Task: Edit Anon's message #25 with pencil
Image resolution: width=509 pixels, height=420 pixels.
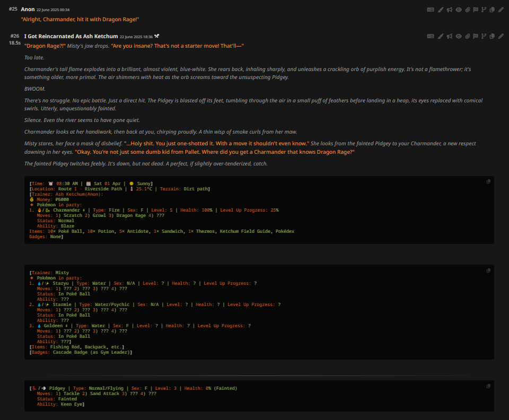Action: 501,10
